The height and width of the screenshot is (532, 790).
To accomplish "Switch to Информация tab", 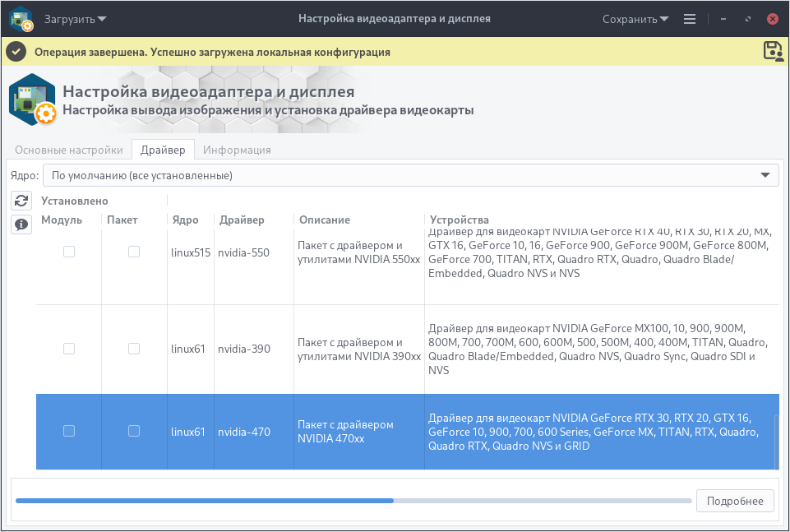I will [x=237, y=150].
